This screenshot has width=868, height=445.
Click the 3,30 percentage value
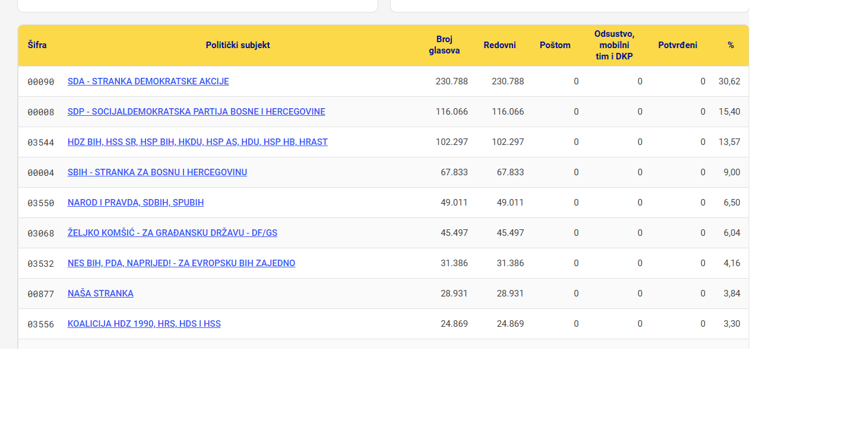click(732, 324)
